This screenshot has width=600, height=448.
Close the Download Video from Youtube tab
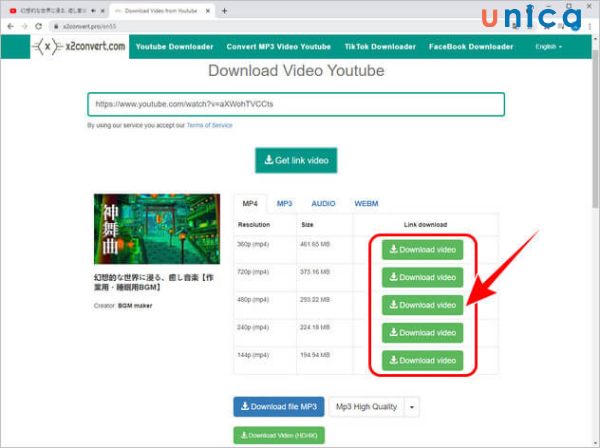[x=208, y=11]
